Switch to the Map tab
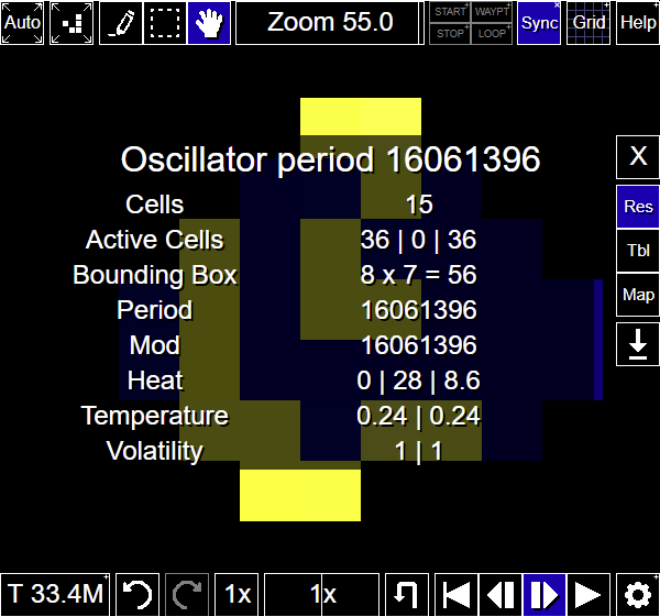 pyautogui.click(x=638, y=294)
